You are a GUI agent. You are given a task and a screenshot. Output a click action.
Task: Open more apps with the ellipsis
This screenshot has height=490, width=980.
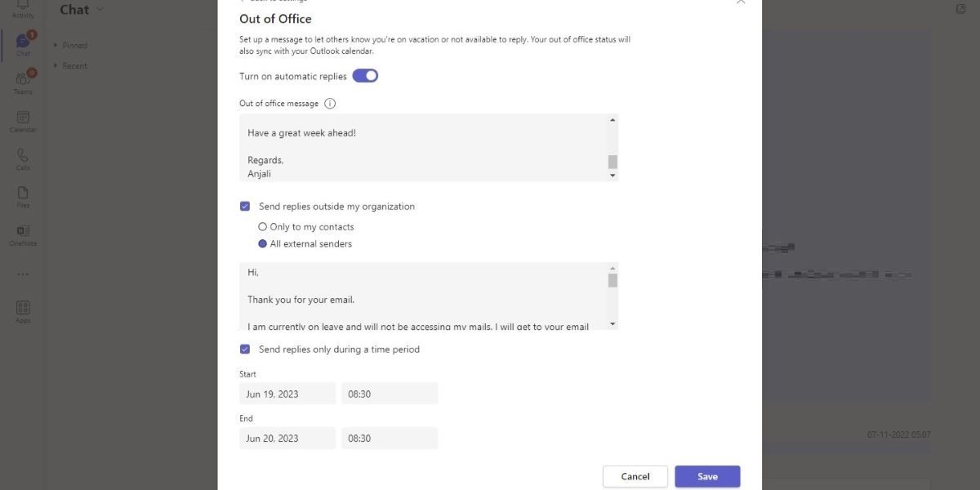[23, 274]
